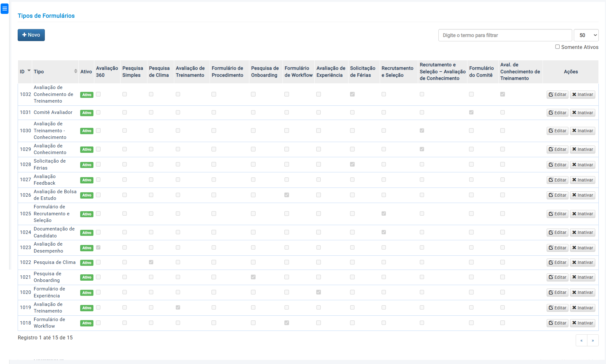Click the filter term search field
Screen dimensions: 606x364
coord(505,35)
